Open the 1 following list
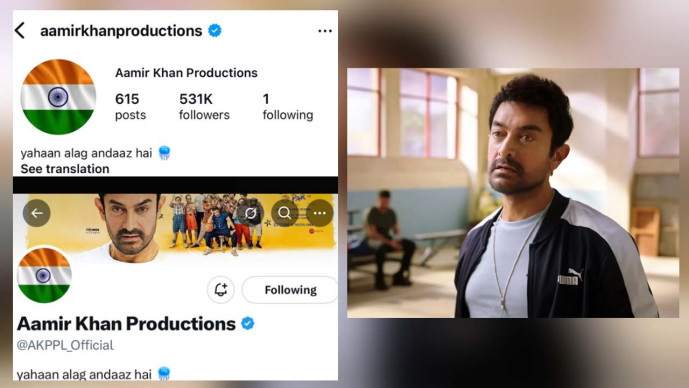 pyautogui.click(x=288, y=106)
